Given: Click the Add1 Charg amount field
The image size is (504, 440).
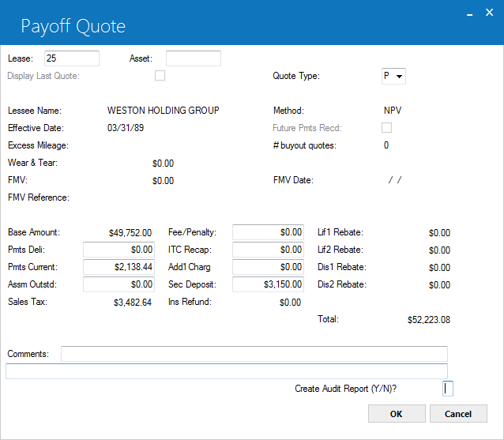Looking at the screenshot, I should pyautogui.click(x=268, y=267).
